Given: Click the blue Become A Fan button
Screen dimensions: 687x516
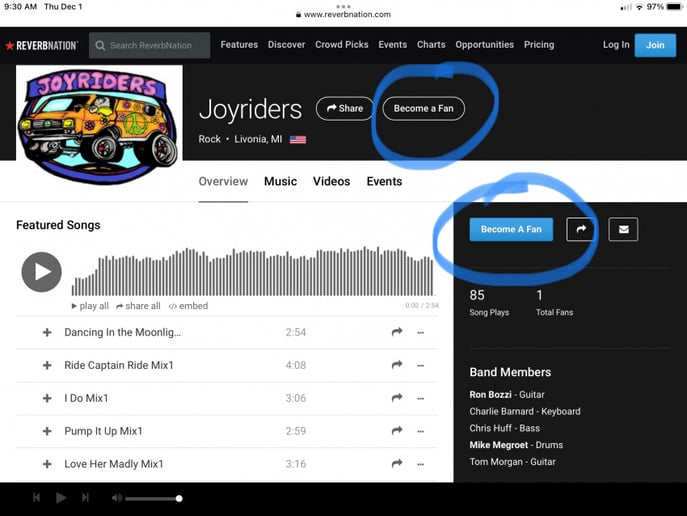Looking at the screenshot, I should point(511,229).
